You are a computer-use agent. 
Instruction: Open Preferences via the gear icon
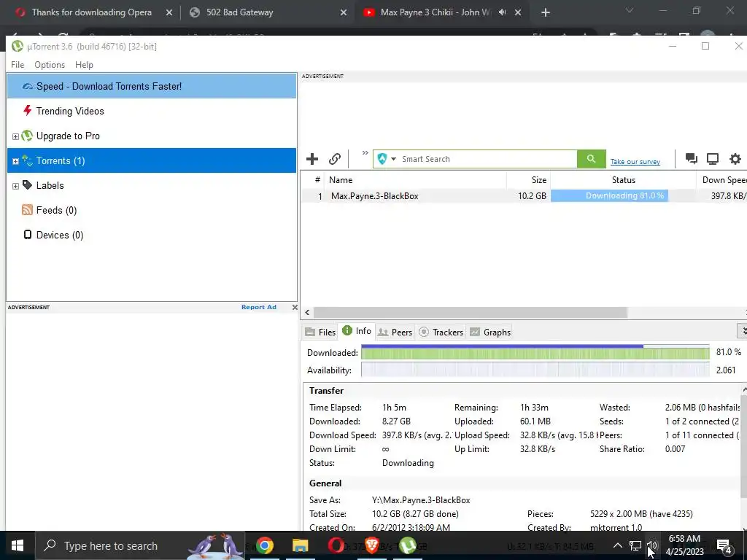[735, 158]
